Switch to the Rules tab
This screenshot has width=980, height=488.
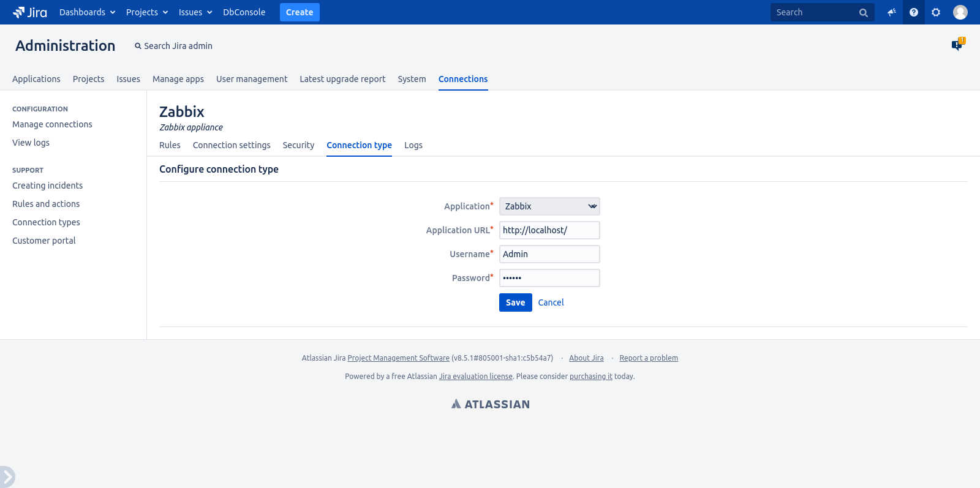(170, 145)
